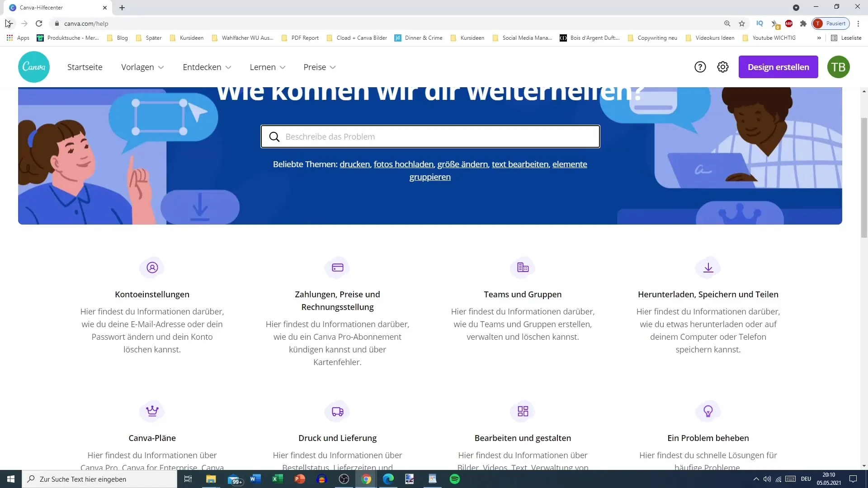This screenshot has width=868, height=488.
Task: Click the download arrow category icon
Action: pos(708,267)
